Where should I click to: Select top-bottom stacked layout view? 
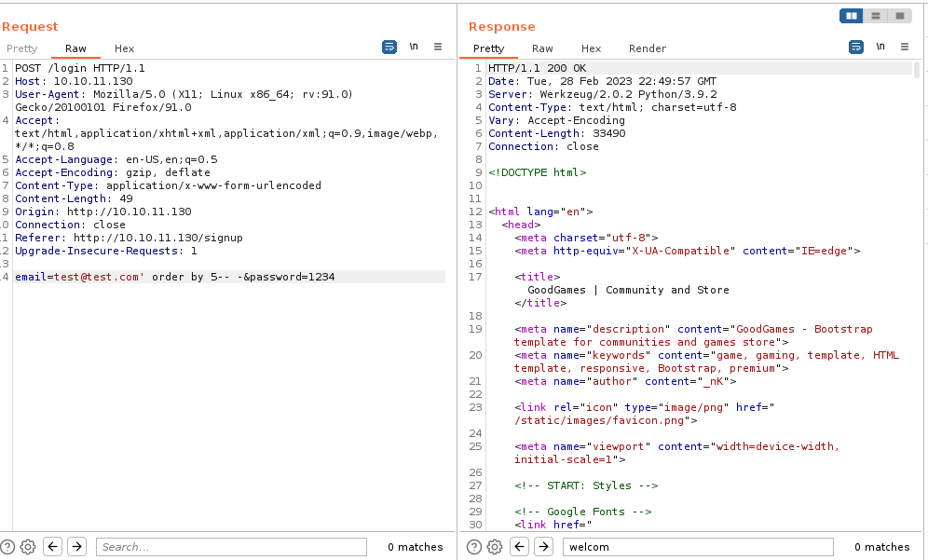[875, 16]
